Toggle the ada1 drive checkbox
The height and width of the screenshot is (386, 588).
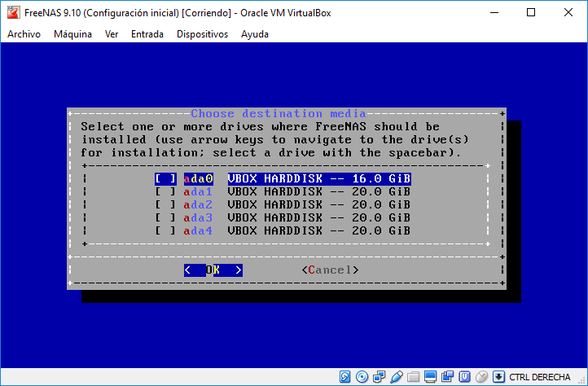[165, 191]
